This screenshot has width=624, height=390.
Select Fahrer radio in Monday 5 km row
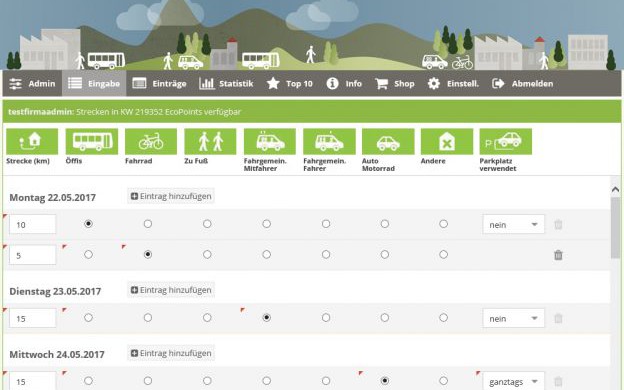(326, 254)
